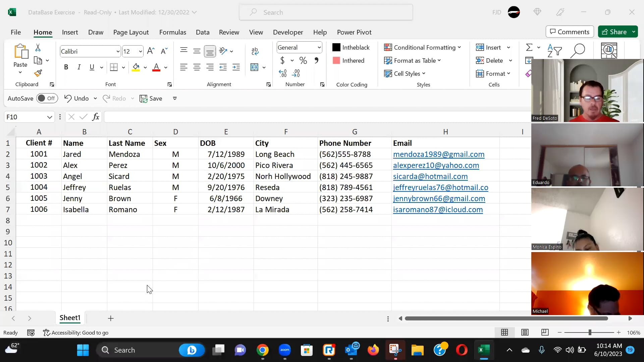
Task: Select the Increase Decimal icon
Action: [x=282, y=73]
